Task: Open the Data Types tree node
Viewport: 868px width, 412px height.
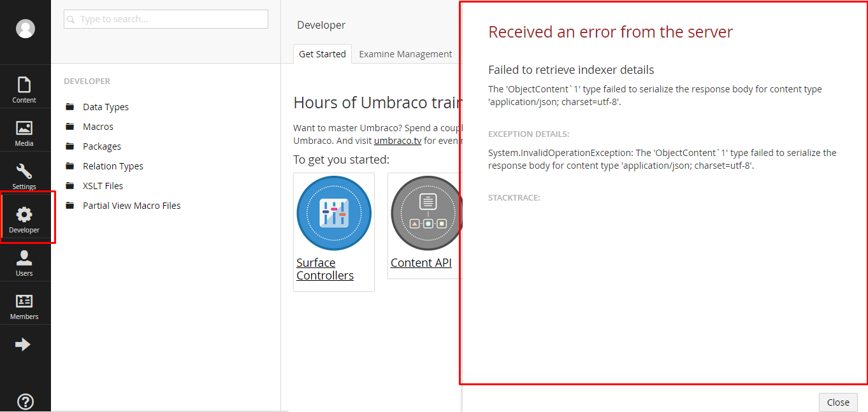Action: [106, 107]
